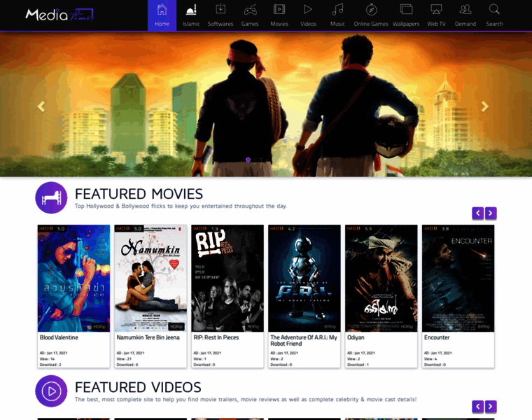The height and width of the screenshot is (420, 532).
Task: Click the FEATURED VIDEOS heading
Action: 138,387
